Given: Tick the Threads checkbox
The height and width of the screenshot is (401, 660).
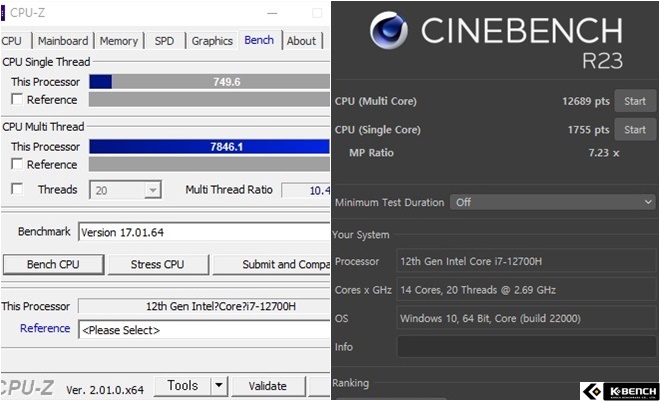Looking at the screenshot, I should pos(17,189).
